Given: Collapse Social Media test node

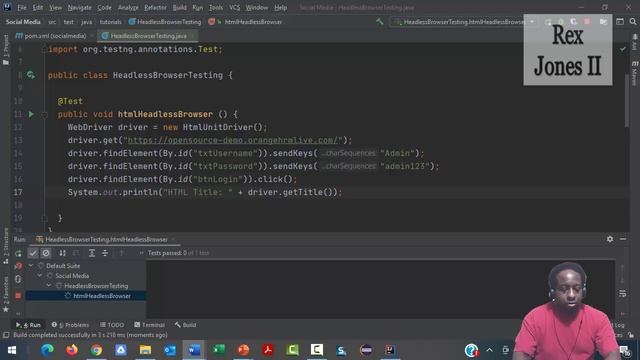Looking at the screenshot, I should (40, 276).
